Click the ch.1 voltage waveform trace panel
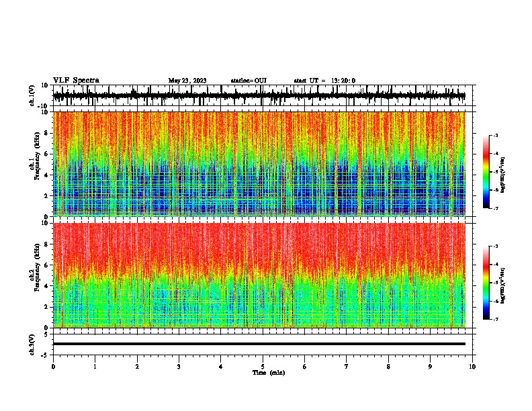 [x=262, y=95]
